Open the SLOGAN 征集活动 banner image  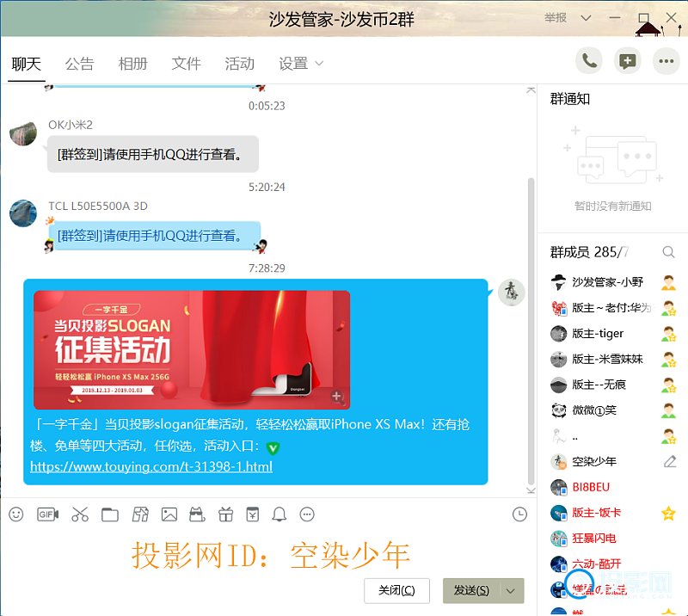pos(192,350)
